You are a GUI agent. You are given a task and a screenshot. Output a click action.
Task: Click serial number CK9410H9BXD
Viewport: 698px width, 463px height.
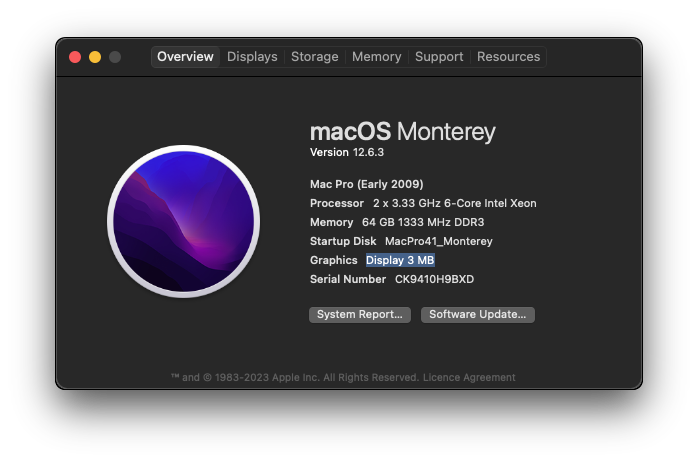click(434, 279)
